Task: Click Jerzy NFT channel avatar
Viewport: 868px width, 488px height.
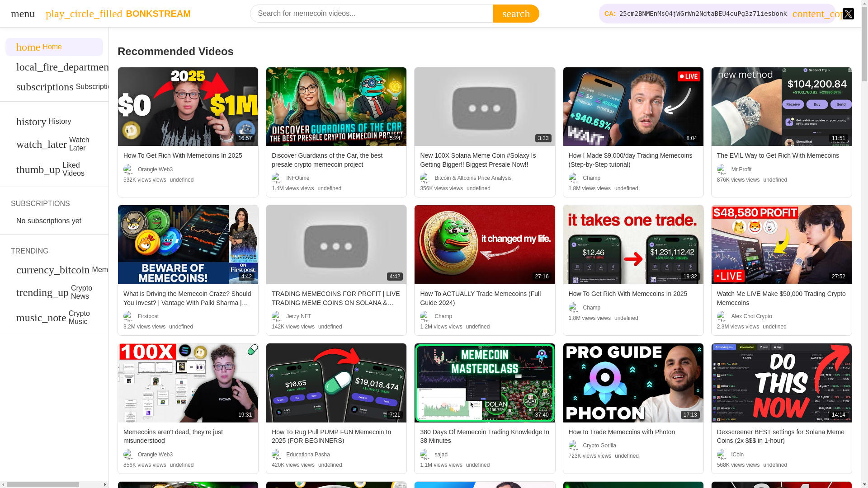Action: point(277,316)
